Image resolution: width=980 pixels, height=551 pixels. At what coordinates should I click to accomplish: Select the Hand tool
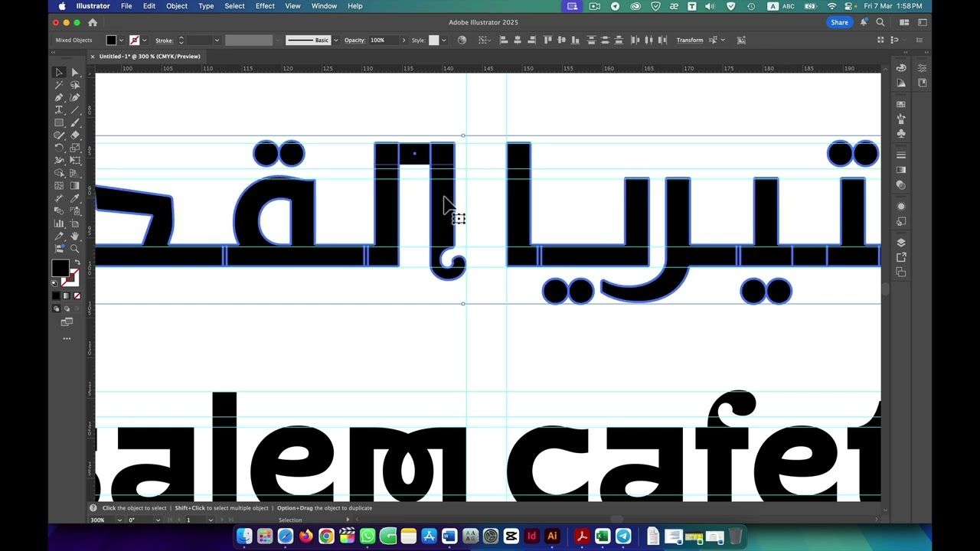pyautogui.click(x=75, y=236)
